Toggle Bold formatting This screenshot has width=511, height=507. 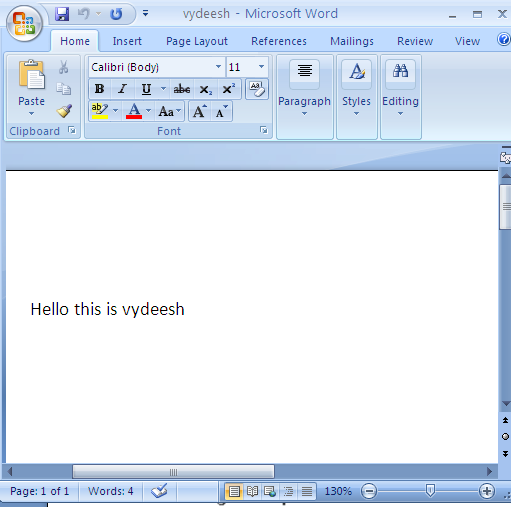99,89
